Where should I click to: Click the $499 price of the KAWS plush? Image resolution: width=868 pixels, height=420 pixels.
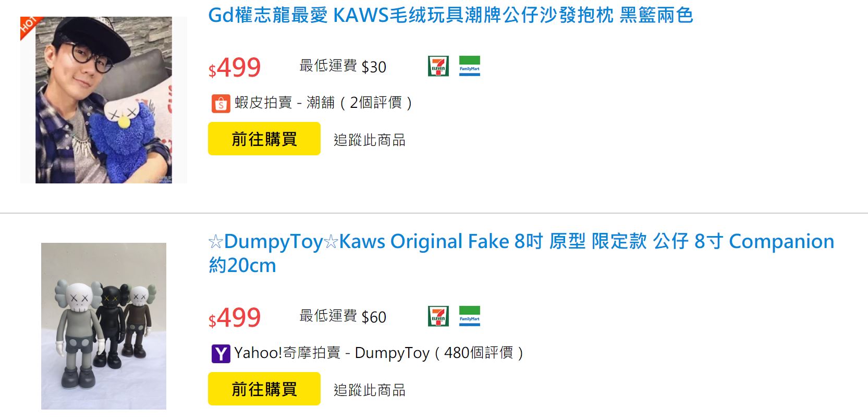235,68
